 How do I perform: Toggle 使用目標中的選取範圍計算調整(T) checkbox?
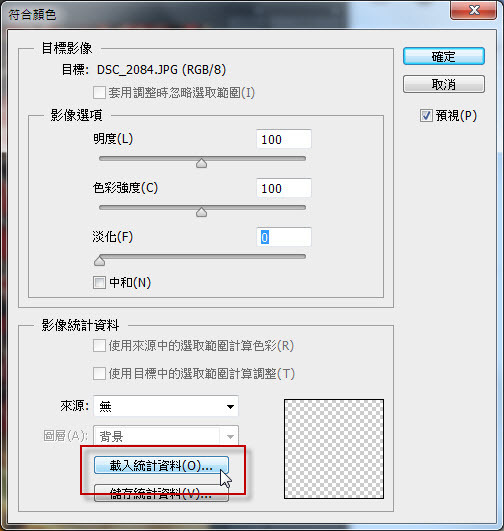coord(99,374)
